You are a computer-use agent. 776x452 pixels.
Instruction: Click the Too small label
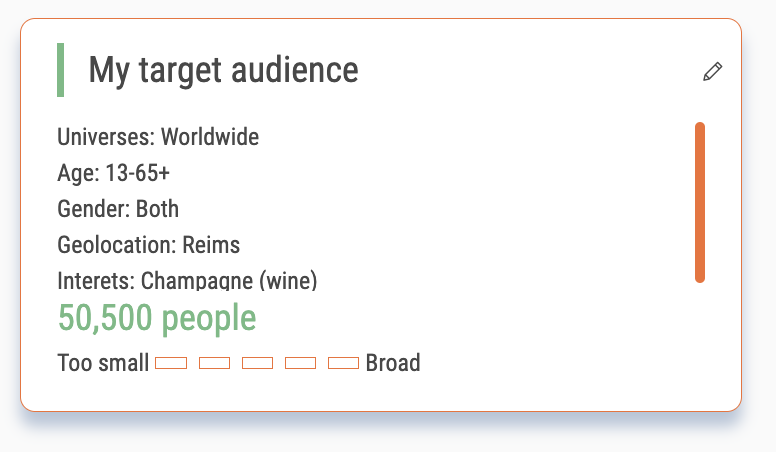click(103, 363)
